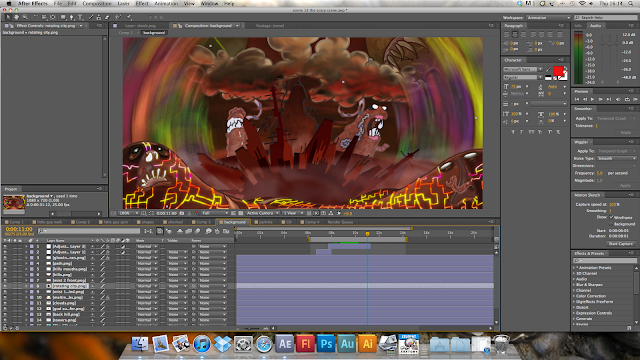The width and height of the screenshot is (640, 360).
Task: Click the background comp thumbnail in Project
Action: 14,203
